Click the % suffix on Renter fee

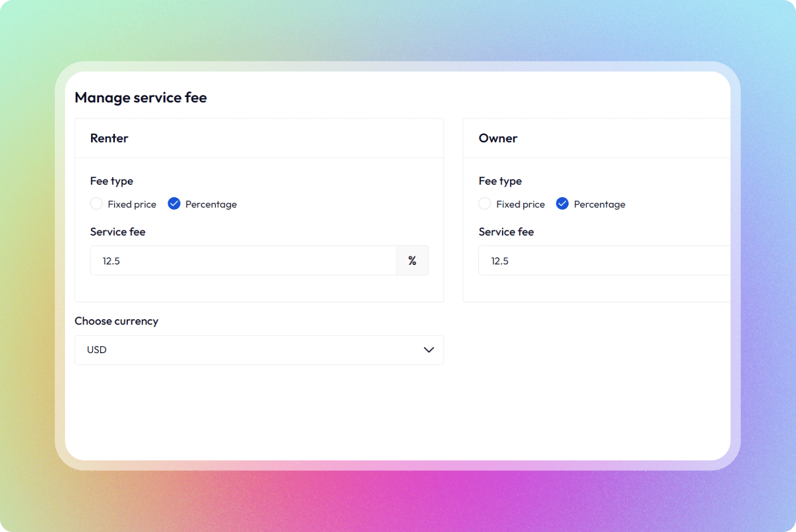pos(412,261)
